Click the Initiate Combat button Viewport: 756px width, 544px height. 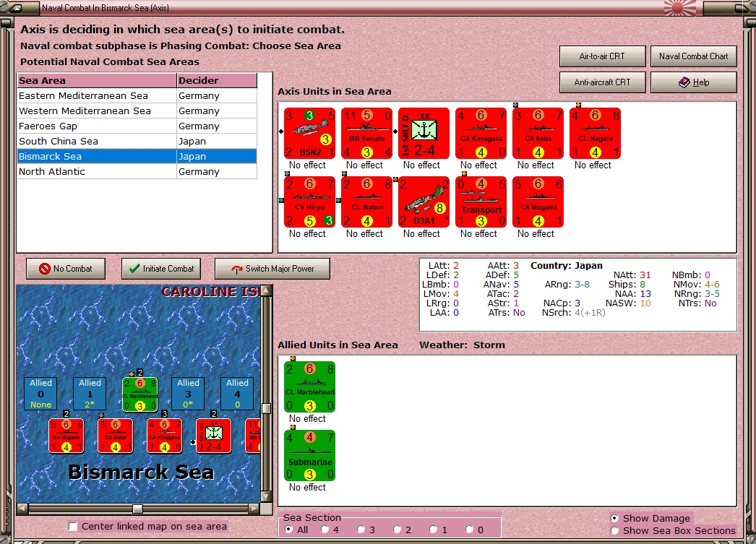pos(161,269)
